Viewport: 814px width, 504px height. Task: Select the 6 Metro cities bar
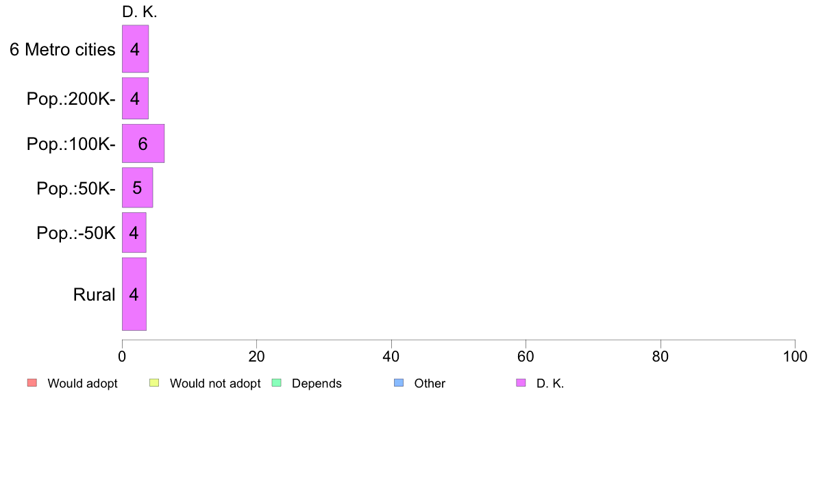(x=136, y=49)
